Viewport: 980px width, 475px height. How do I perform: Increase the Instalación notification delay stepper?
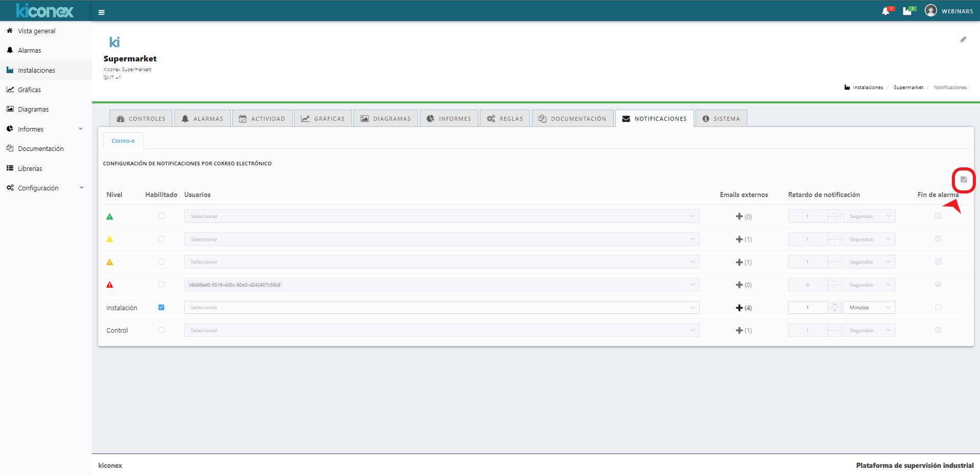[835, 305]
